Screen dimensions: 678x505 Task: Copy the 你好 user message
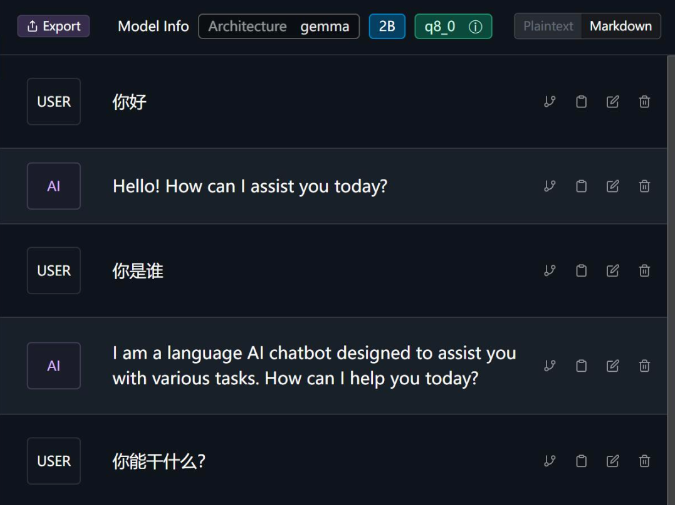click(x=581, y=102)
